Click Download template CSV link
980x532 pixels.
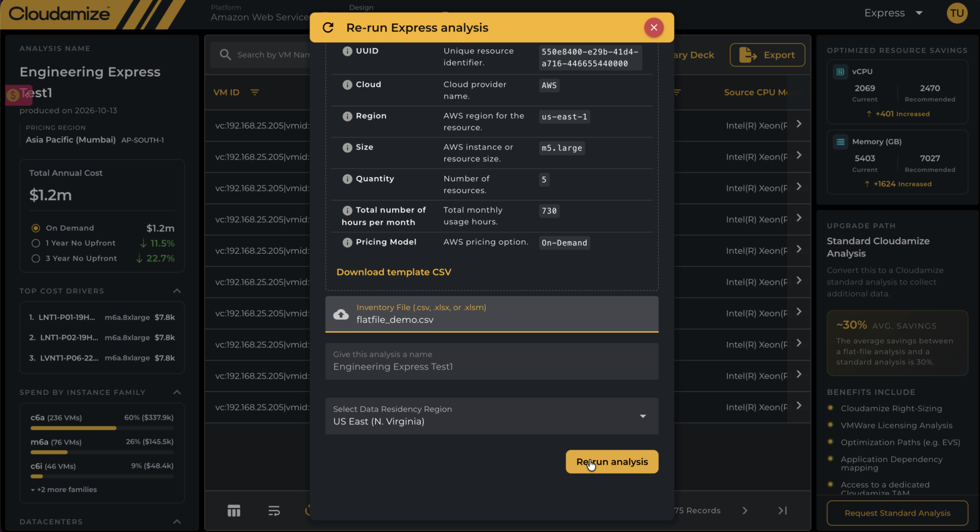point(394,272)
